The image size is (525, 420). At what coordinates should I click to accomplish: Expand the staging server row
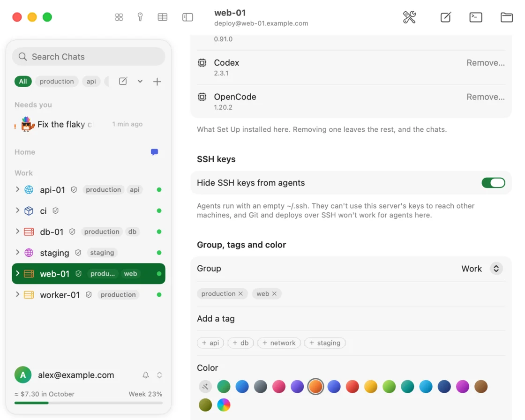point(17,253)
